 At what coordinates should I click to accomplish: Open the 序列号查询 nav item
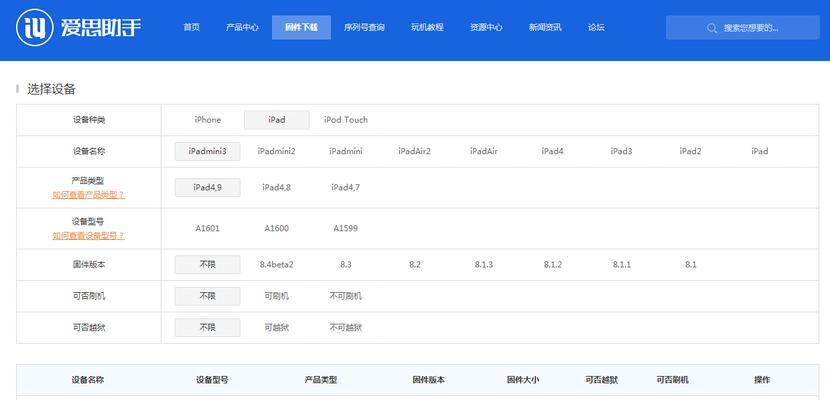point(364,28)
